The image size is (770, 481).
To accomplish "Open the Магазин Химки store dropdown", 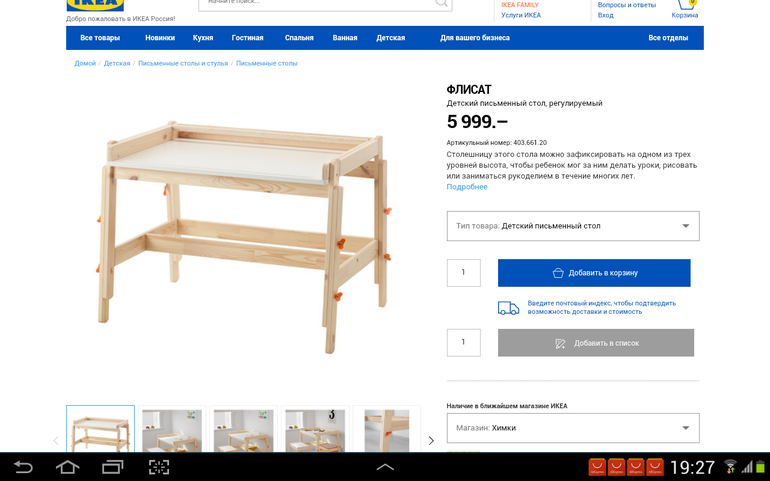I will pos(573,428).
